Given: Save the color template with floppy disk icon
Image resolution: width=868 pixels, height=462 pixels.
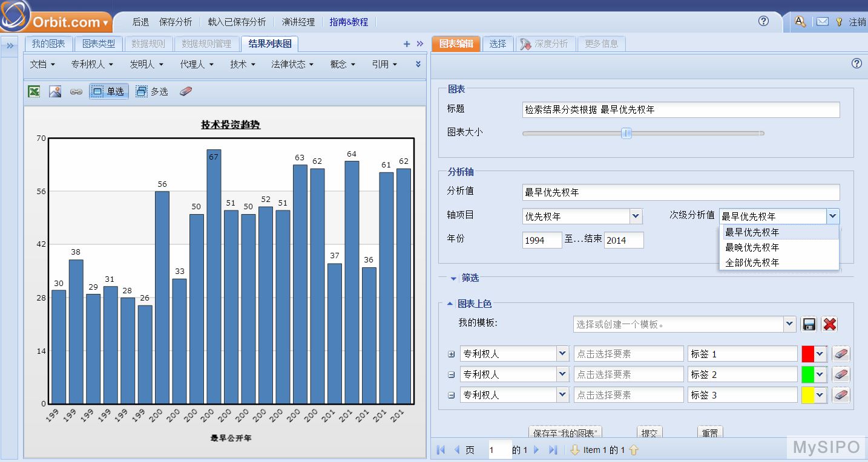Looking at the screenshot, I should pos(809,324).
